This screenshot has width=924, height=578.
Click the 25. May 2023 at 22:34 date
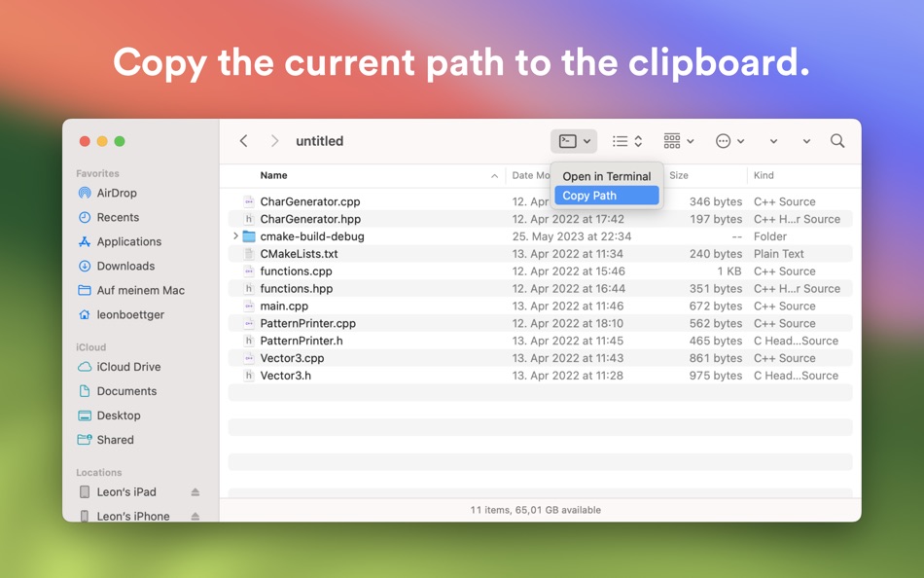572,236
